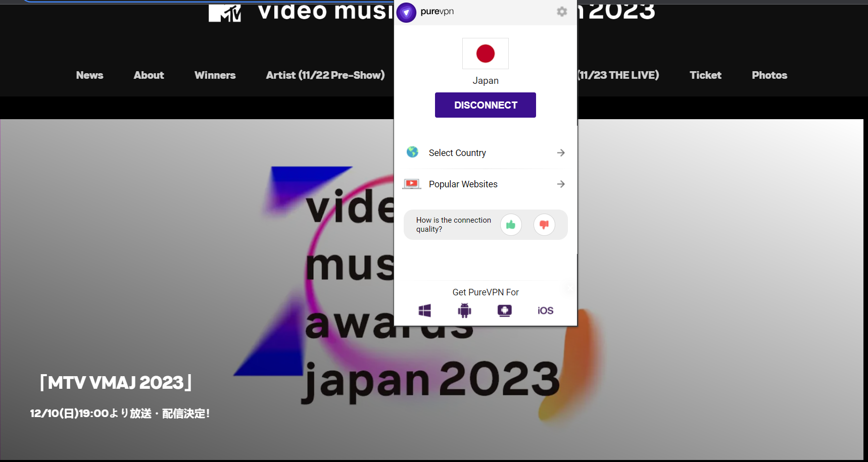
Task: Click the PureVPN shield logo
Action: coord(406,12)
